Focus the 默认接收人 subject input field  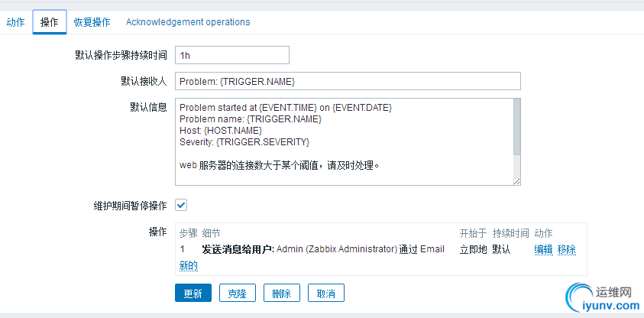pyautogui.click(x=348, y=81)
